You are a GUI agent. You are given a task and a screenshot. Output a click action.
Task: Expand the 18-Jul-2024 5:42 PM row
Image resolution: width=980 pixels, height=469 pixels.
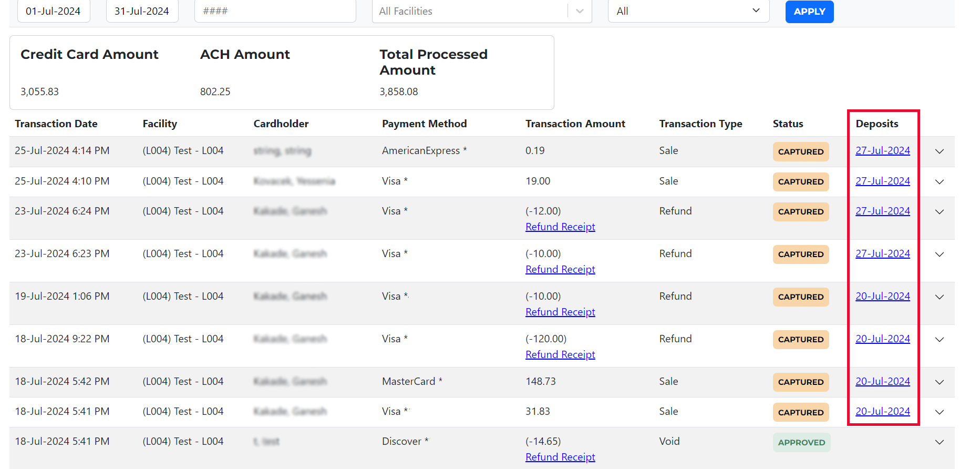tap(940, 382)
